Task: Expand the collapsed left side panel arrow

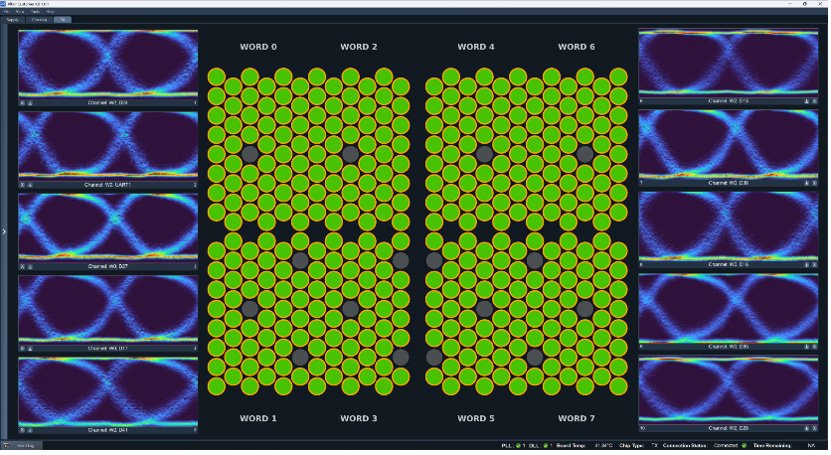Action: coord(4,232)
